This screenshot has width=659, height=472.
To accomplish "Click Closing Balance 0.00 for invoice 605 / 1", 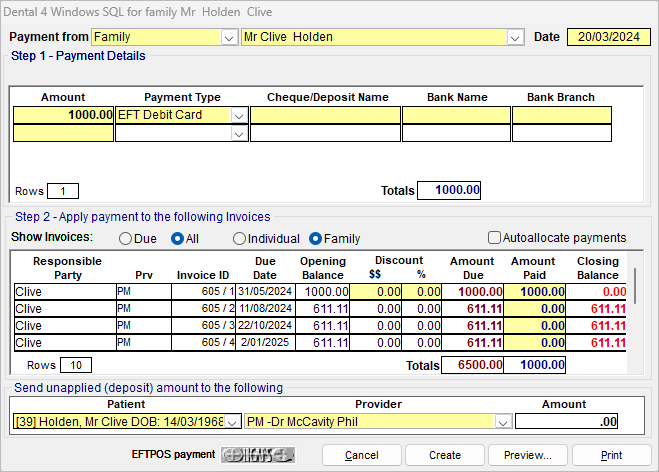I will click(x=596, y=292).
